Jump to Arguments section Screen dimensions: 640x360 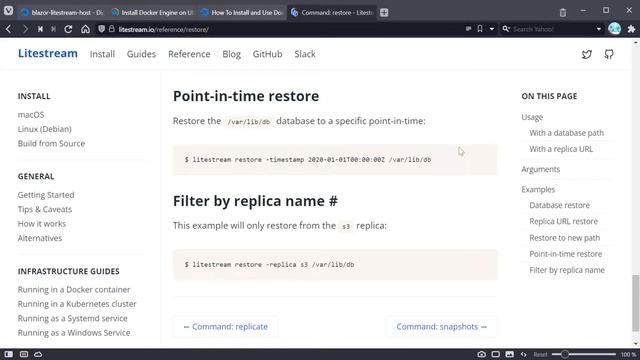[x=540, y=169]
